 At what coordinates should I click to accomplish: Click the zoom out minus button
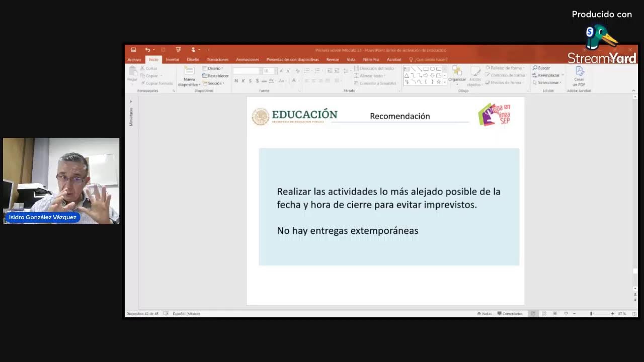coord(574,313)
